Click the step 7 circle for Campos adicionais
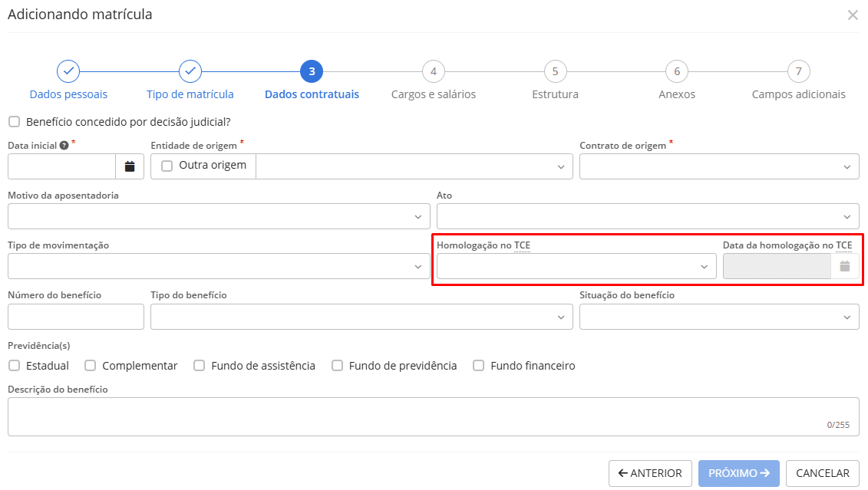The height and width of the screenshot is (490, 868). click(x=798, y=71)
